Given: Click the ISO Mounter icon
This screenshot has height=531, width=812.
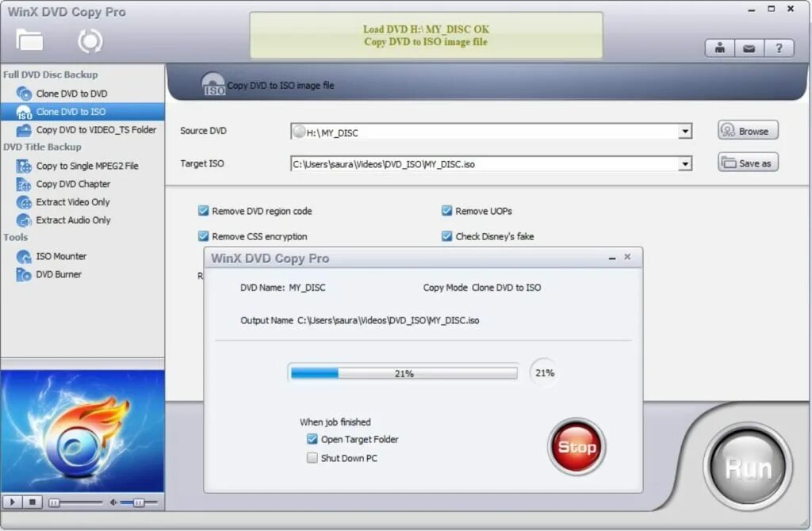Looking at the screenshot, I should pyautogui.click(x=24, y=257).
